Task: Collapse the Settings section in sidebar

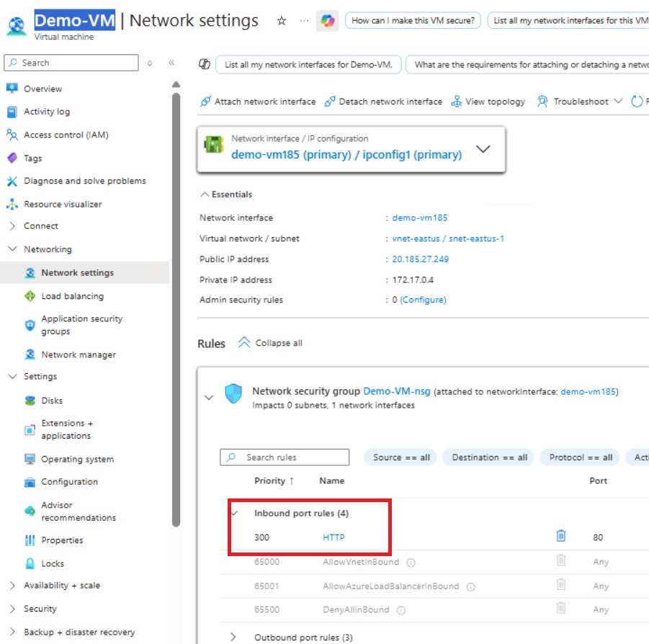Action: click(12, 376)
